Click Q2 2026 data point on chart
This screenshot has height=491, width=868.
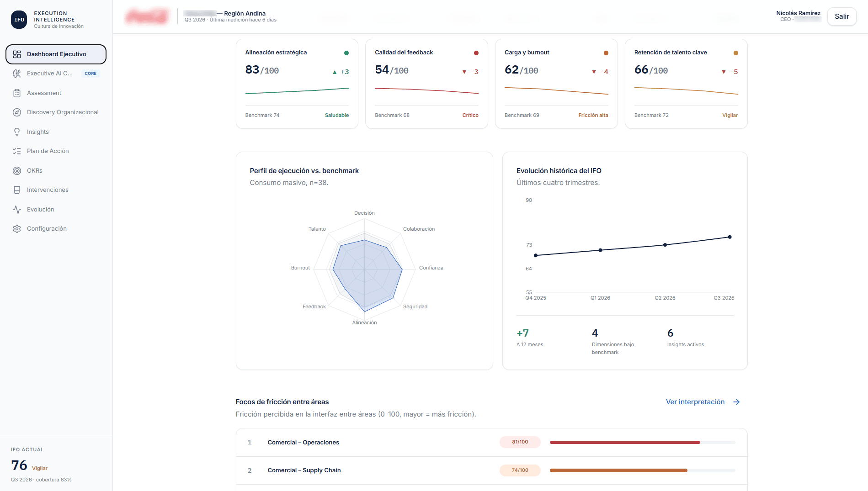(x=665, y=245)
